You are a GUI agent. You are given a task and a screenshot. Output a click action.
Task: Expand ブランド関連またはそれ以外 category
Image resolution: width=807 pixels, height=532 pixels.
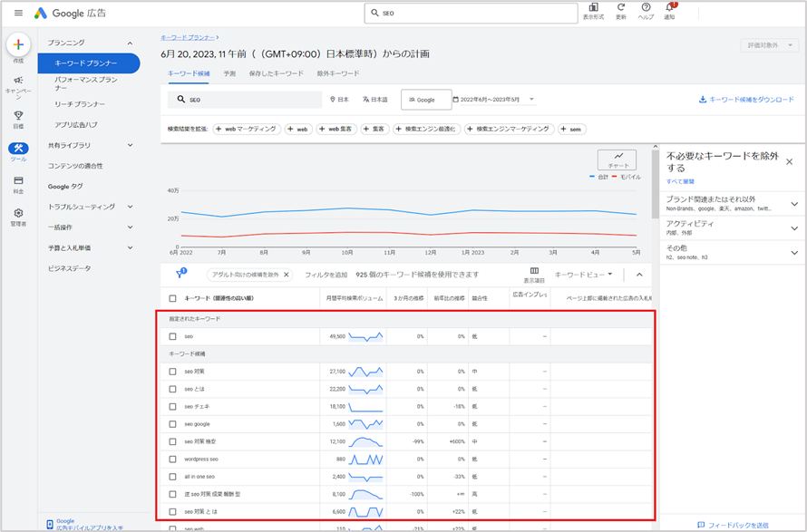(x=794, y=204)
